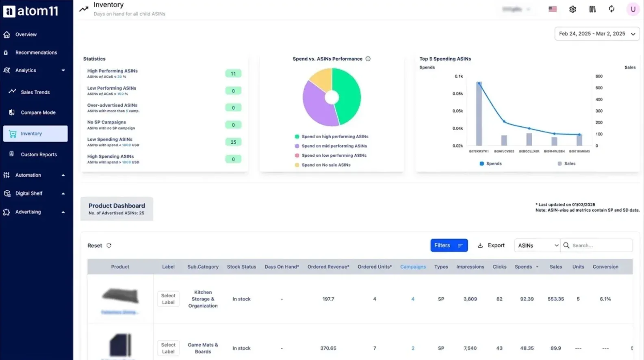Screen dimensions: 644x360
Task: Open Select Label for Kitchen Storage row
Action: click(x=168, y=299)
